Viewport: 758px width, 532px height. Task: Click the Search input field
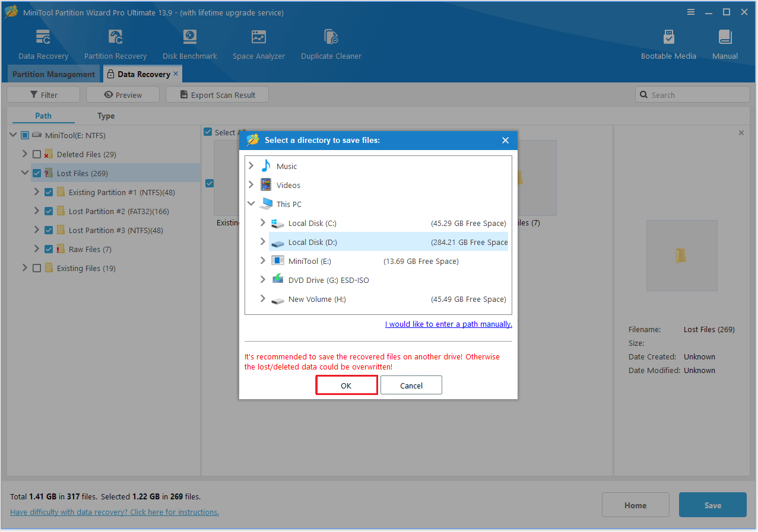(693, 95)
